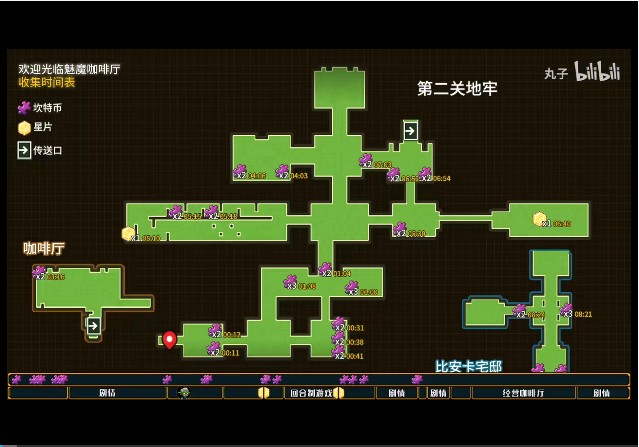Select the coin marker timed 00:11
This screenshot has width=639, height=447.
click(214, 349)
